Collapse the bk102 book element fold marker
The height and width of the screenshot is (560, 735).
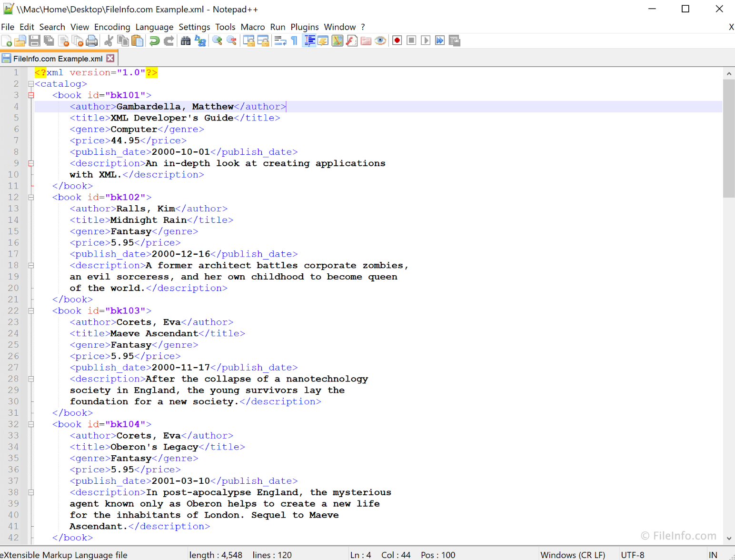click(x=31, y=197)
